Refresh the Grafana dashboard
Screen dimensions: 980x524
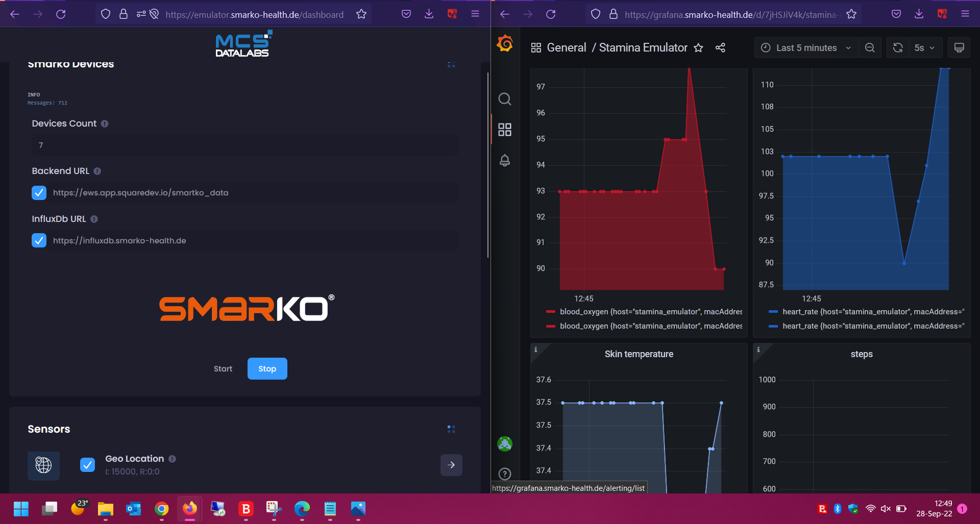(x=898, y=48)
